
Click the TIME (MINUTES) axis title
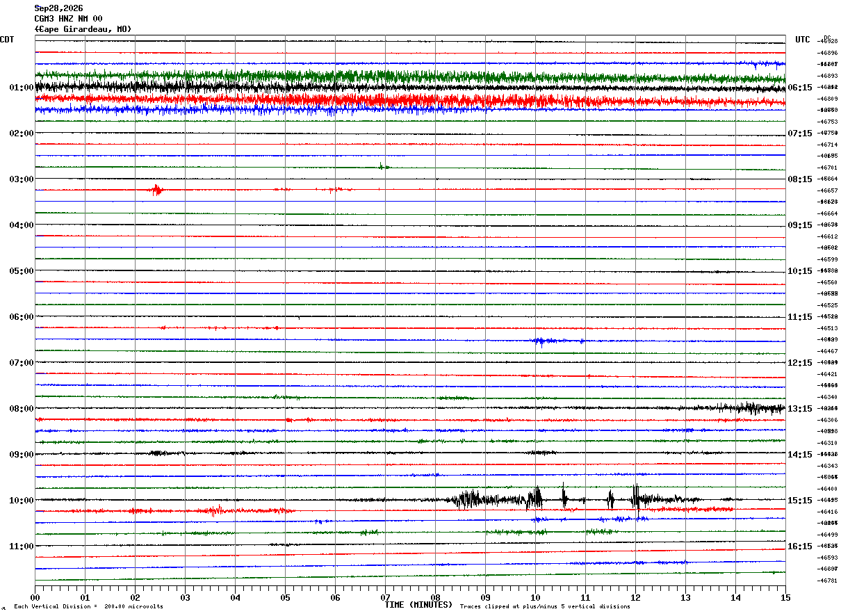(x=418, y=605)
